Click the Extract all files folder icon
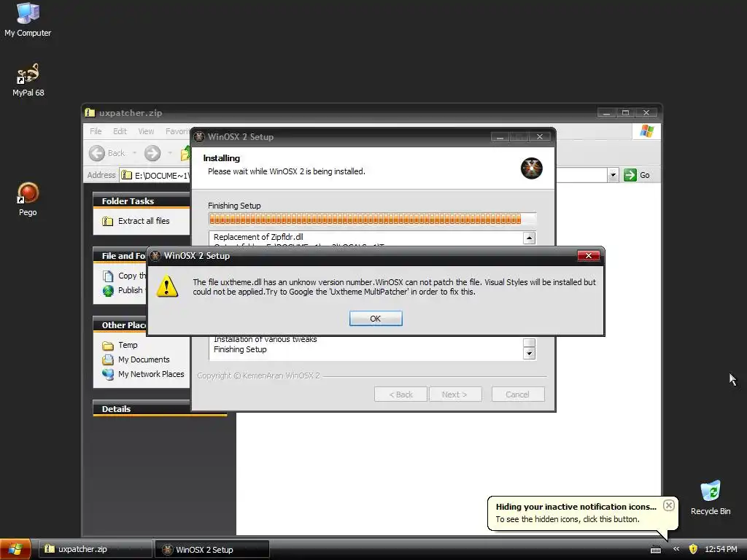The image size is (747, 560). [x=108, y=221]
